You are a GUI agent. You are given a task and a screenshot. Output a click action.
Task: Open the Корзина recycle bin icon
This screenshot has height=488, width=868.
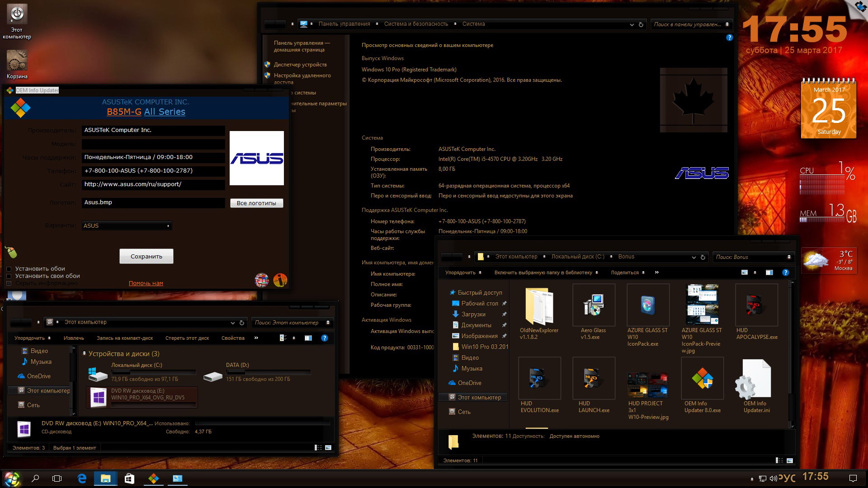click(17, 64)
